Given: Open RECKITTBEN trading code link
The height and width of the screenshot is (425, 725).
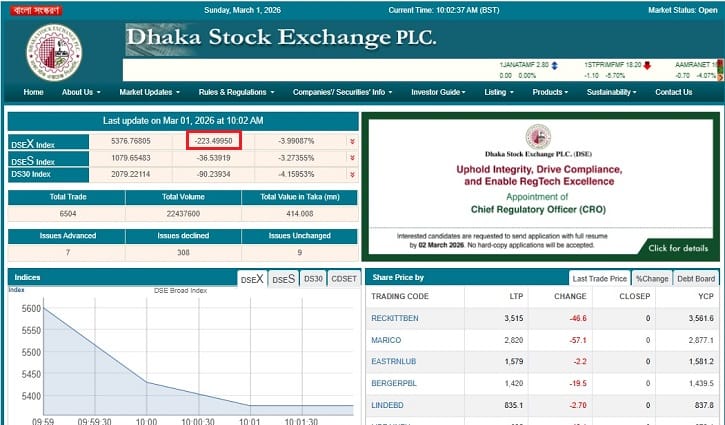Looking at the screenshot, I should pos(394,318).
